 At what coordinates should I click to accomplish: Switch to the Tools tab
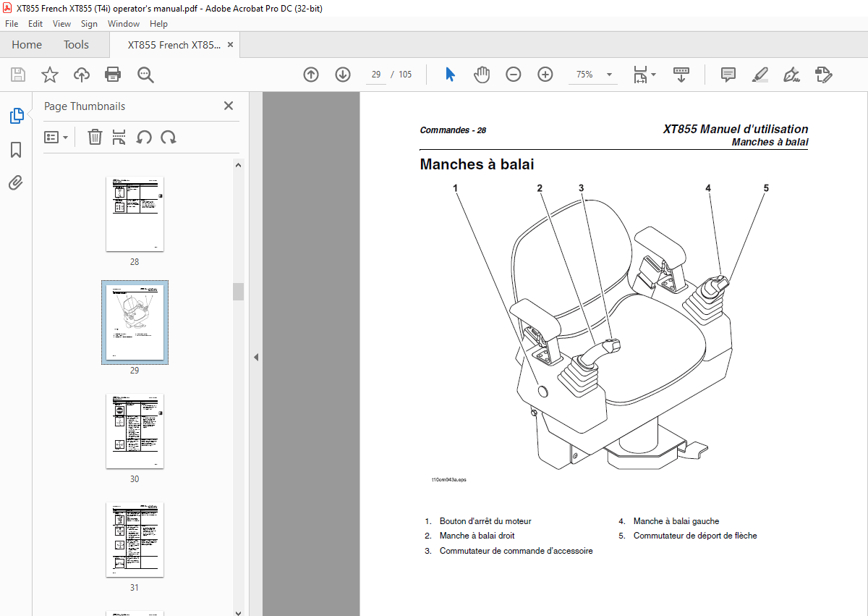76,45
